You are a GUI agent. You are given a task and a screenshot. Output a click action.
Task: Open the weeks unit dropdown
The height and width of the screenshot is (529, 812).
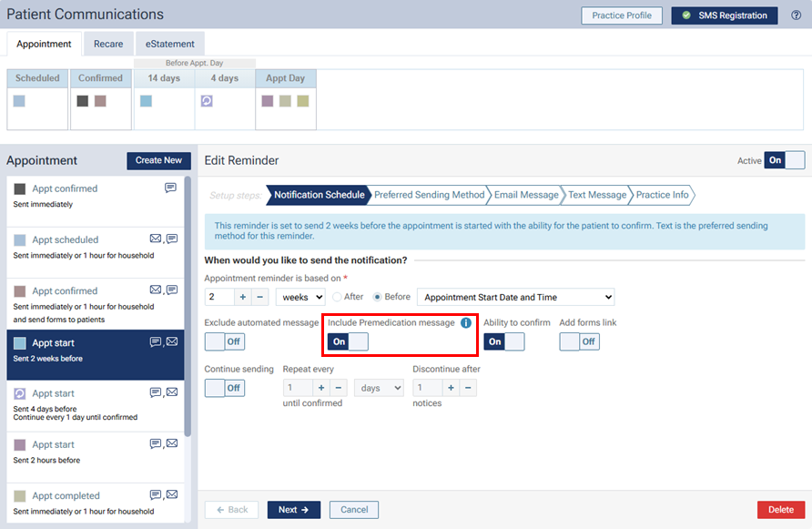[300, 297]
